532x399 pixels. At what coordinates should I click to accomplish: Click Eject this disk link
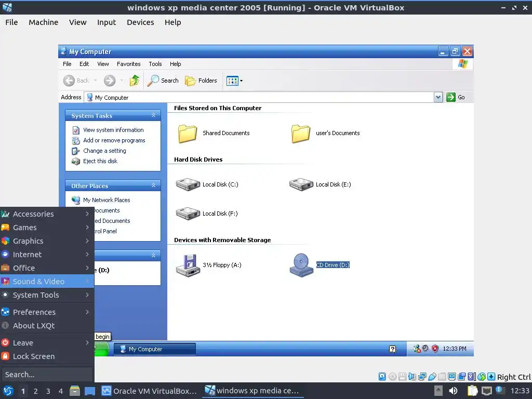[x=100, y=161]
